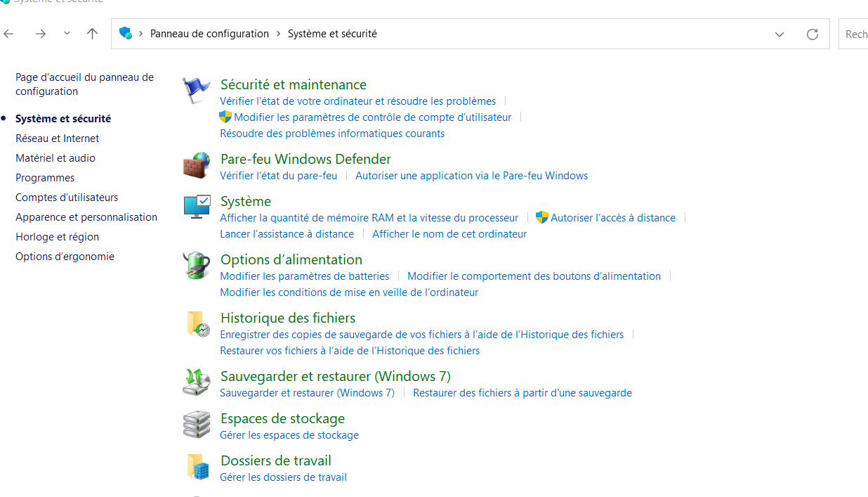This screenshot has height=497, width=868.
Task: Go up one level with up arrow
Action: pyautogui.click(x=92, y=34)
